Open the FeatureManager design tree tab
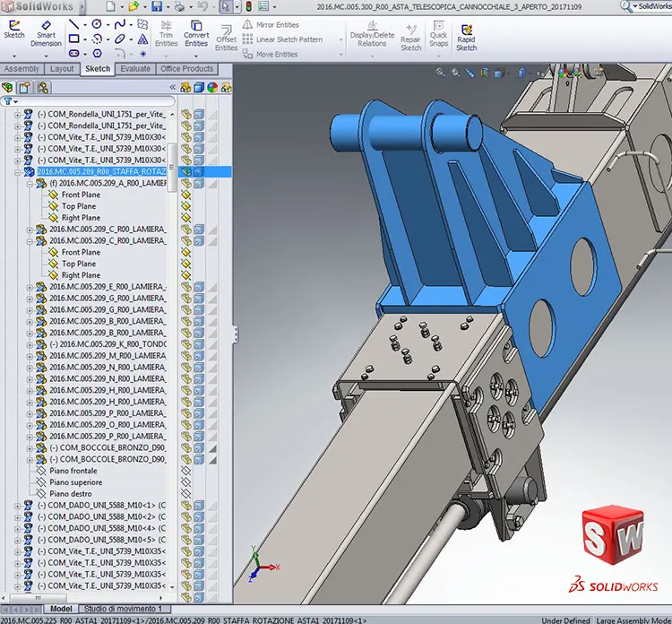The width and height of the screenshot is (672, 624). pyautogui.click(x=7, y=88)
